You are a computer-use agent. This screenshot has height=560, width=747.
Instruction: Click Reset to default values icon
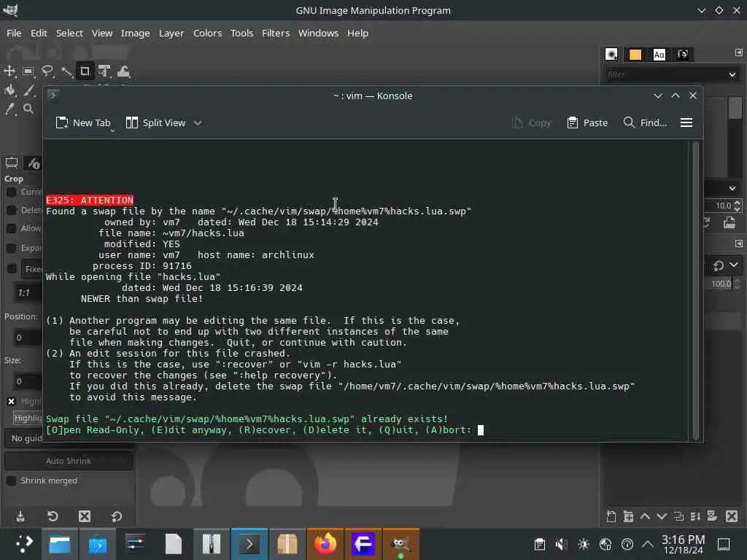(x=117, y=516)
